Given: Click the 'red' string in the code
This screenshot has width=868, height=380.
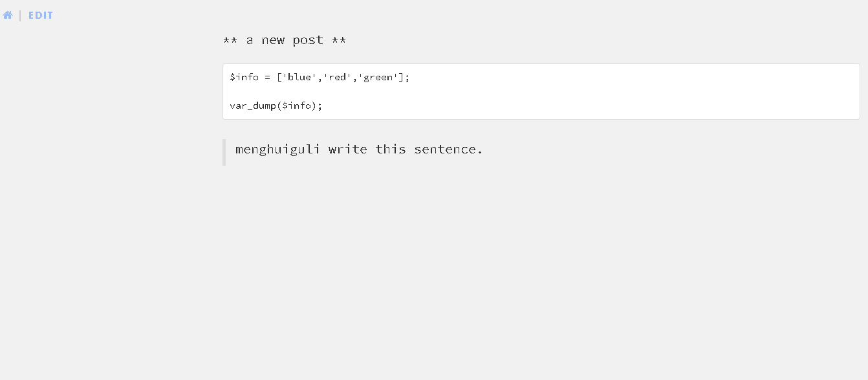Looking at the screenshot, I should point(338,77).
